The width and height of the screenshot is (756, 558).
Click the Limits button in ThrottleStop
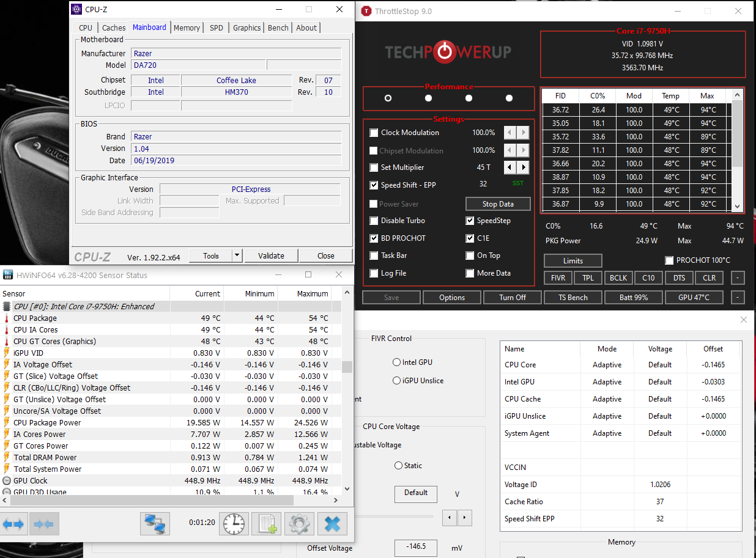573,261
